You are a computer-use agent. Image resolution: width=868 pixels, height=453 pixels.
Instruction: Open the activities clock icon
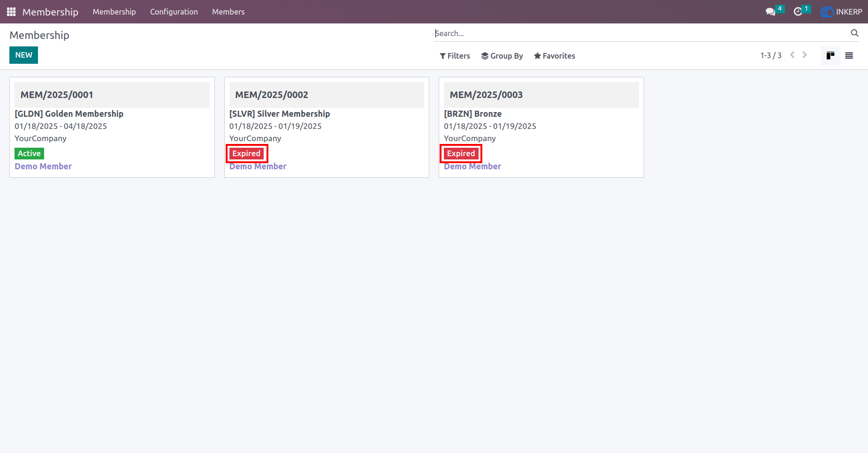pyautogui.click(x=798, y=12)
